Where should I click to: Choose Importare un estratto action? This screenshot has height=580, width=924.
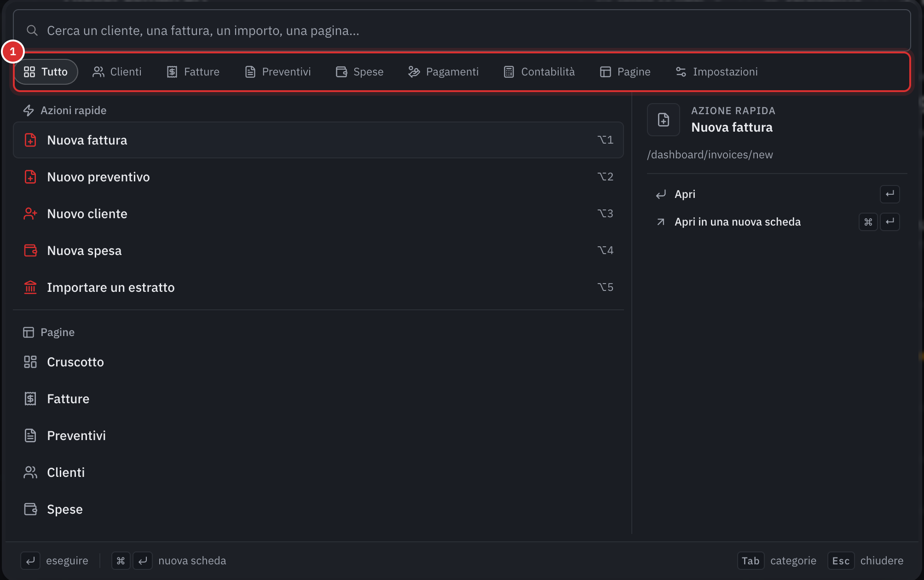tap(318, 287)
